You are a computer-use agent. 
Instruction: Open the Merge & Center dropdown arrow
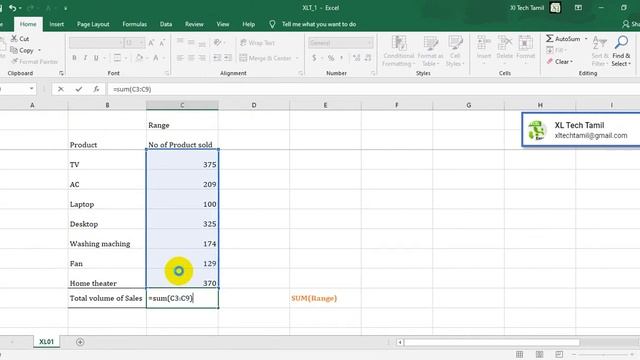[297, 58]
